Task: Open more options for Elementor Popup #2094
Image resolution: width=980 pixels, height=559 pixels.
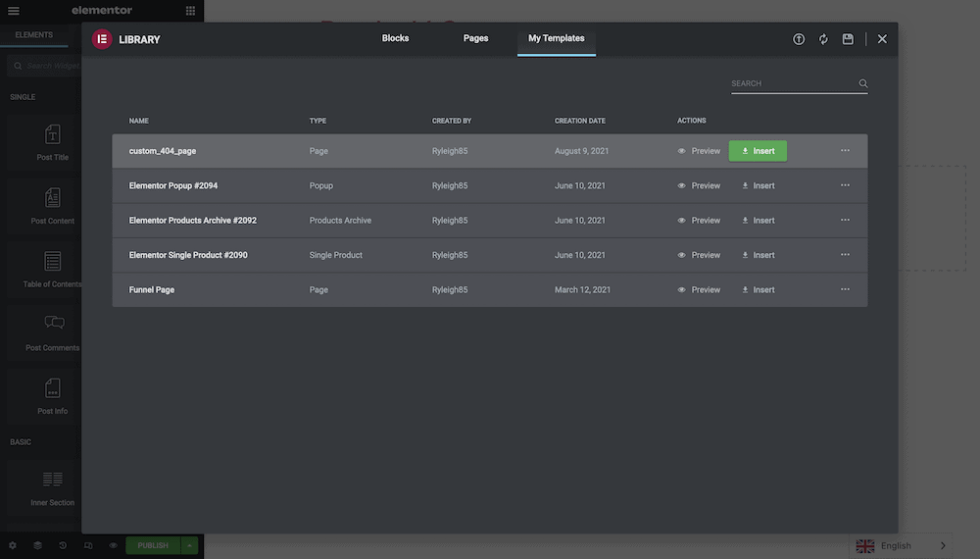Action: tap(845, 185)
